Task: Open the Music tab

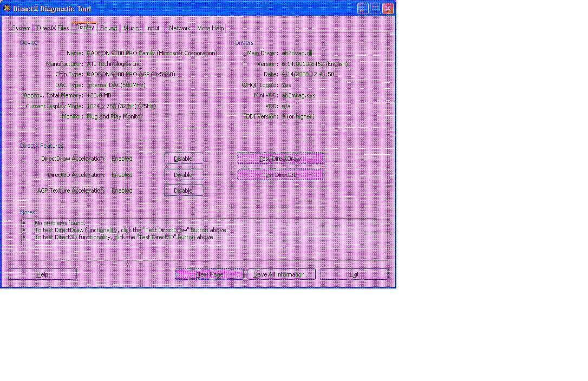Action: point(131,28)
